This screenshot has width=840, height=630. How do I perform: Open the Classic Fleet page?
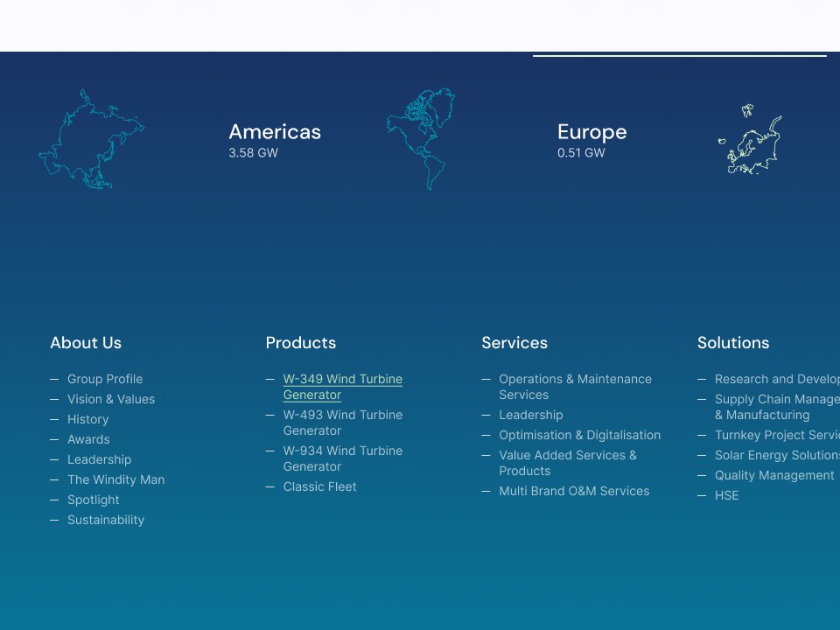pos(319,486)
